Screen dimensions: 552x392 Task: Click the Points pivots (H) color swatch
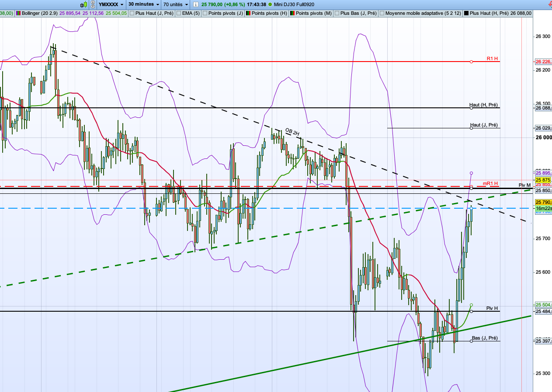[x=248, y=13]
